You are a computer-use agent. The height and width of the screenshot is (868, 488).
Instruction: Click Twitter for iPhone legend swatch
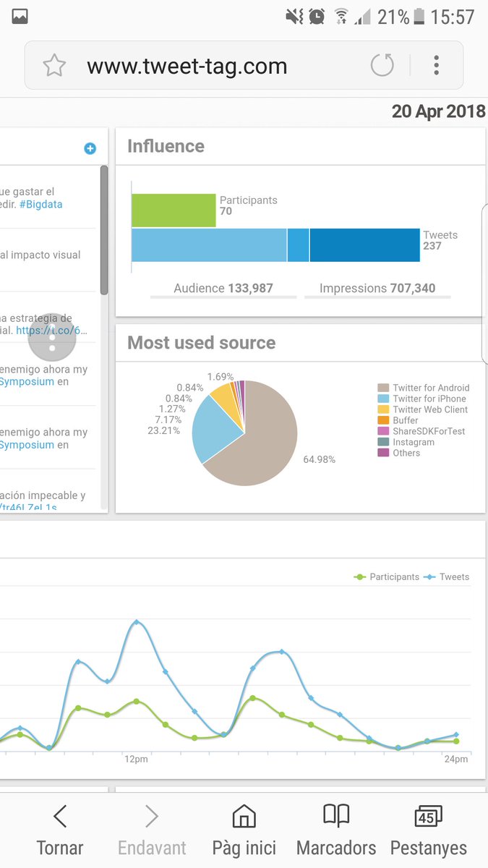(383, 399)
